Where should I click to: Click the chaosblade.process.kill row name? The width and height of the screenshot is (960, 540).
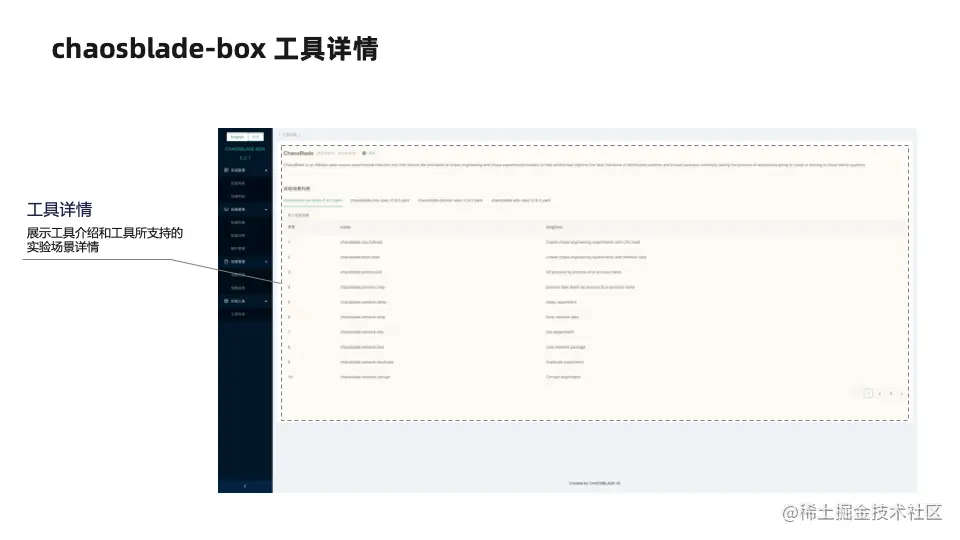click(x=361, y=272)
